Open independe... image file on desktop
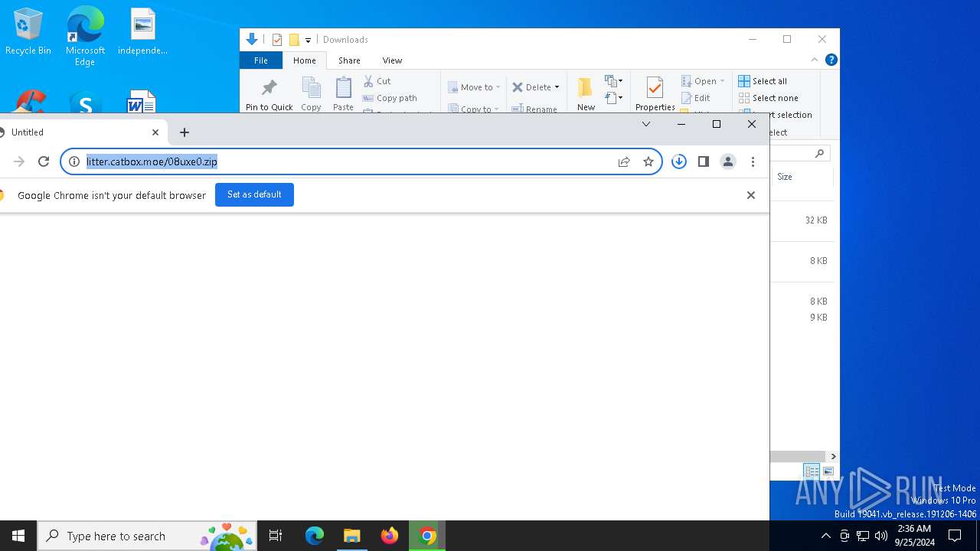This screenshot has width=980, height=551. click(142, 32)
